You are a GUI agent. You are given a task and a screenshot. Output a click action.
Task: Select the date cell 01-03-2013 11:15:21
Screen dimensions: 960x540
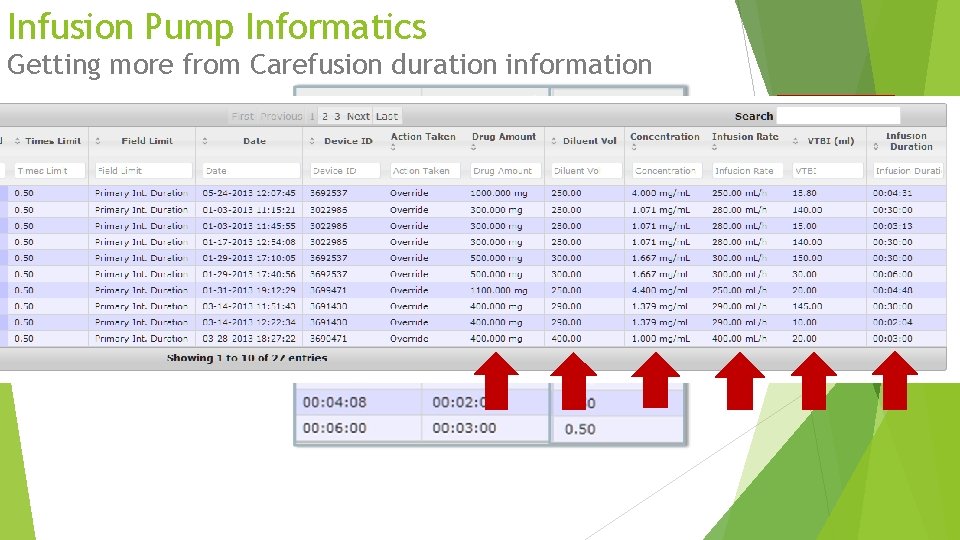click(249, 209)
